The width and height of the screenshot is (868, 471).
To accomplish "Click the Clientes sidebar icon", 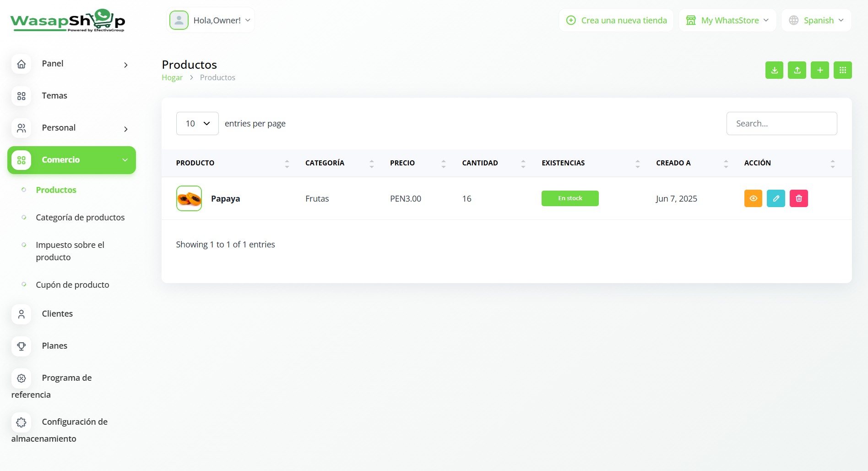I will coord(22,314).
